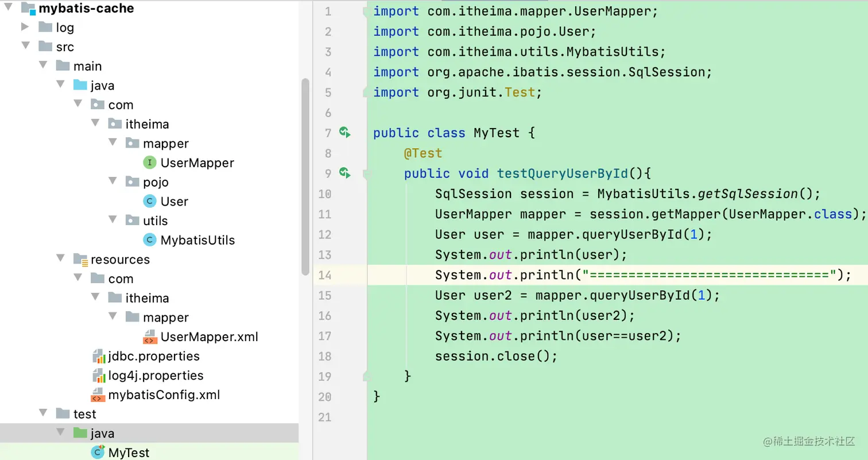This screenshot has height=460, width=868.
Task: Collapse the main folder arrow
Action: (x=42, y=65)
